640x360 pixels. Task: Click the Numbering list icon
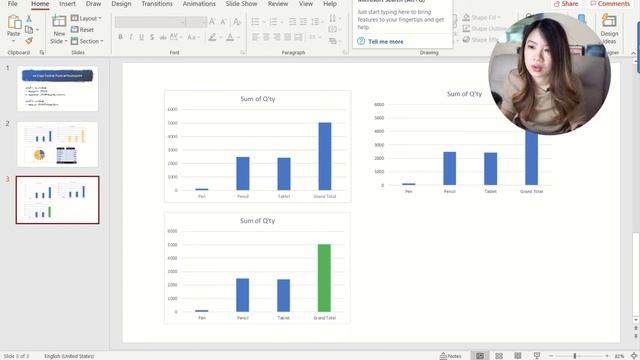point(273,22)
